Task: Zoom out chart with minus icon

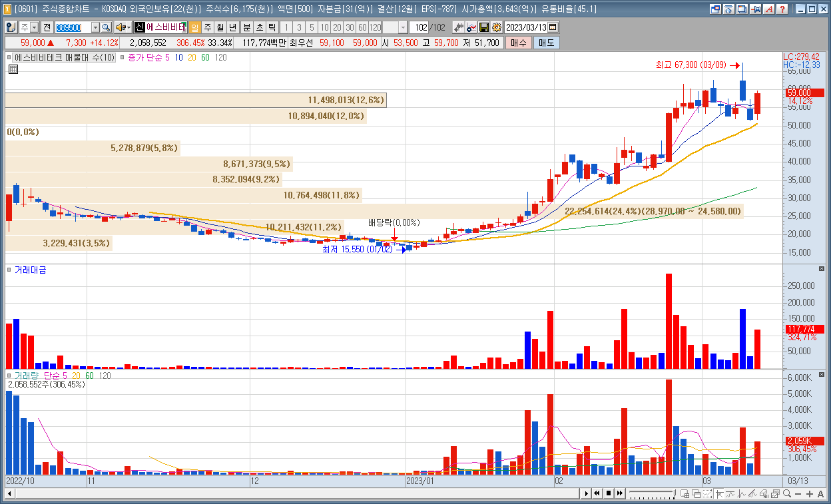Action: pos(798,493)
